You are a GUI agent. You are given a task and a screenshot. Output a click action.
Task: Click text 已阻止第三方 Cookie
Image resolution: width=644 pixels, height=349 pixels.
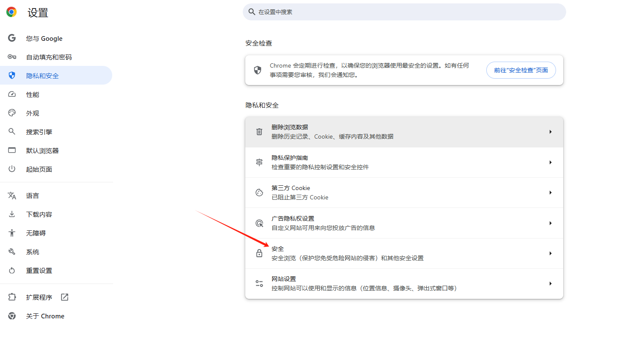pos(300,197)
